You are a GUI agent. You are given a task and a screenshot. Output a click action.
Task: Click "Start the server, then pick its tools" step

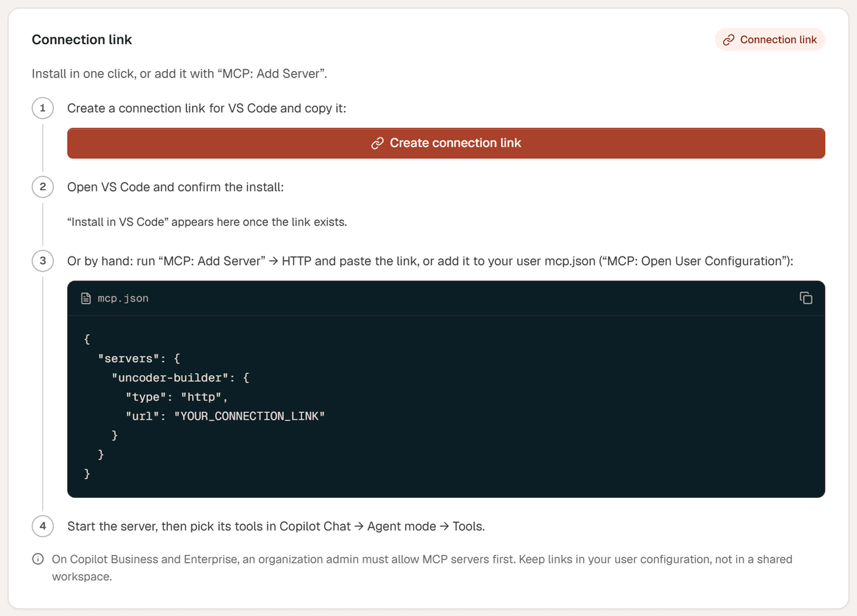click(276, 526)
